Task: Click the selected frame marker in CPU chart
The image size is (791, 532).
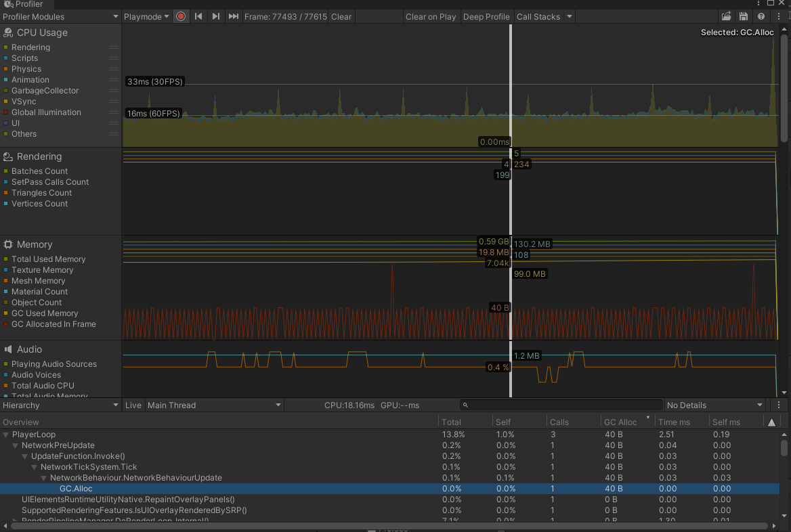Action: [511, 86]
